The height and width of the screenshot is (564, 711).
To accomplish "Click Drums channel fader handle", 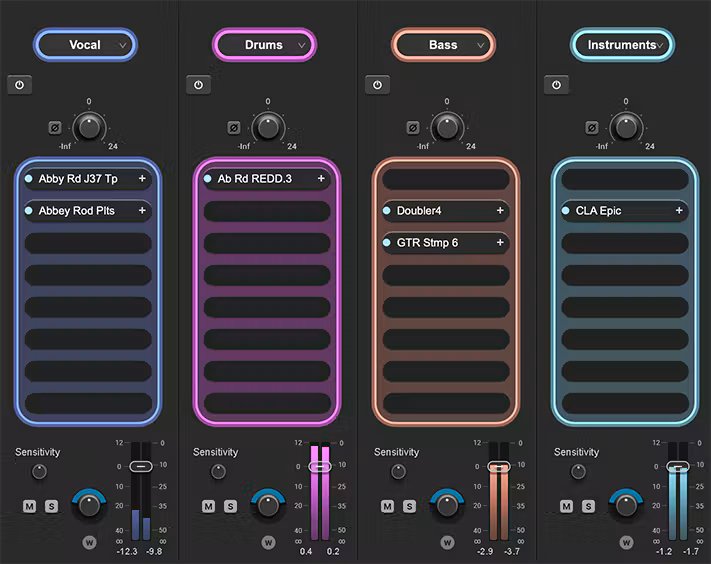I will [320, 466].
